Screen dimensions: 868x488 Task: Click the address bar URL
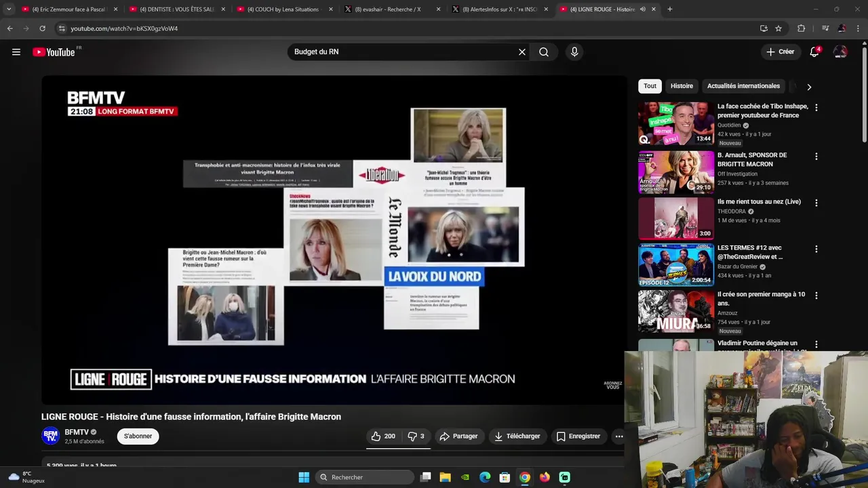[124, 28]
